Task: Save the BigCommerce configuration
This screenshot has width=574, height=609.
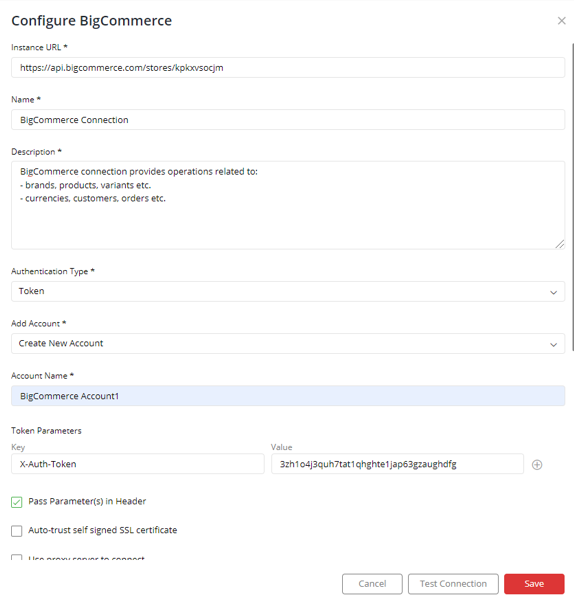Action: click(x=534, y=584)
